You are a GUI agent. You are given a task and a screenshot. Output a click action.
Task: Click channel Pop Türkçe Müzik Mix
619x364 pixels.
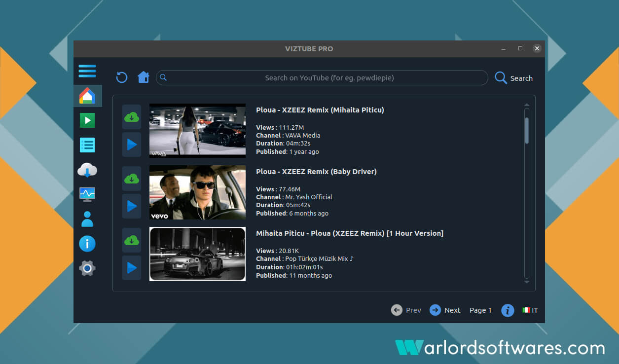(319, 258)
